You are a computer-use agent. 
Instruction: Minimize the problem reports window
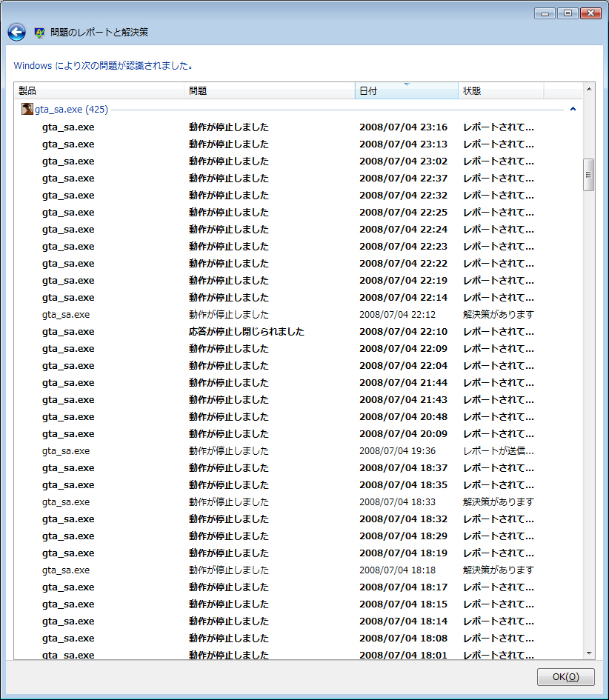point(546,13)
